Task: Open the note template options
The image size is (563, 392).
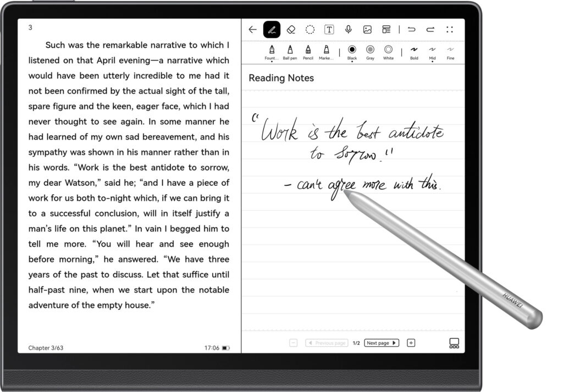Action: 387,30
